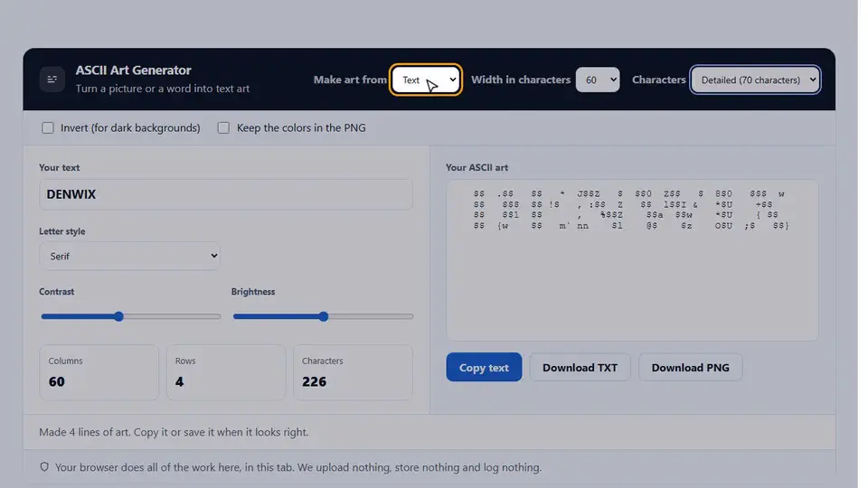The width and height of the screenshot is (868, 488).
Task: Click the Copy text button
Action: pos(484,368)
